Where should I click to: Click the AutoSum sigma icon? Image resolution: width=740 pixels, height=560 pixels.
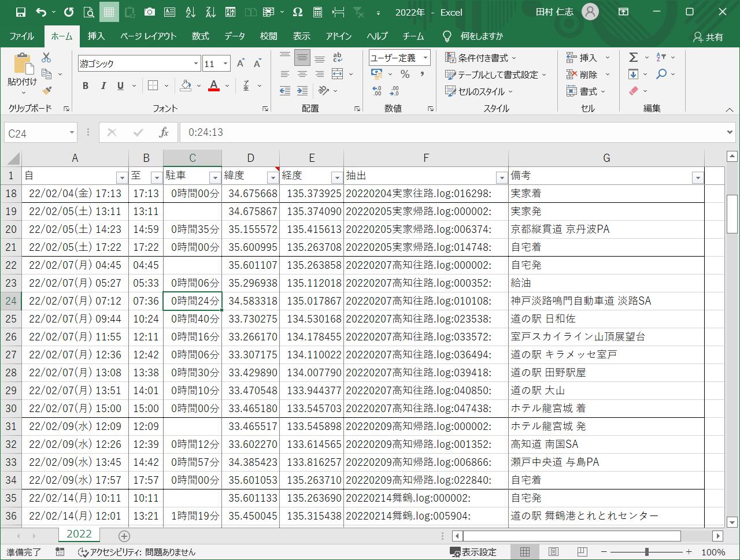[634, 57]
